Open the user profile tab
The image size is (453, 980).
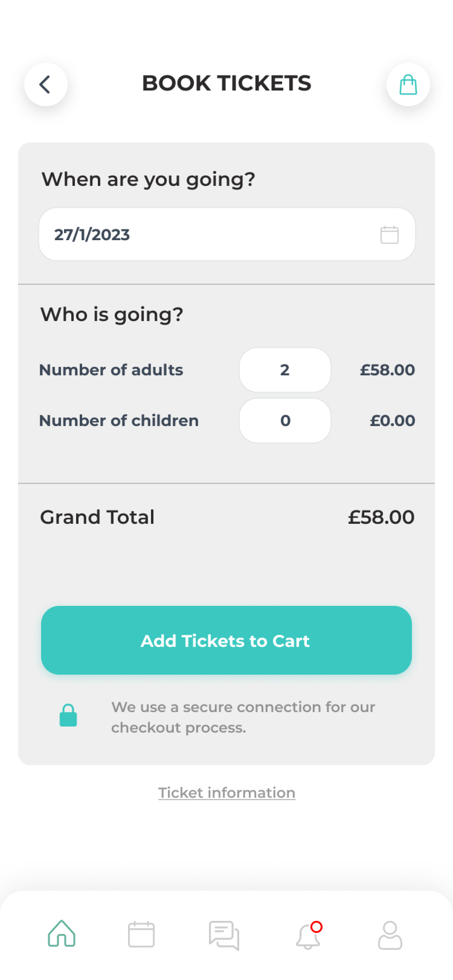point(390,935)
